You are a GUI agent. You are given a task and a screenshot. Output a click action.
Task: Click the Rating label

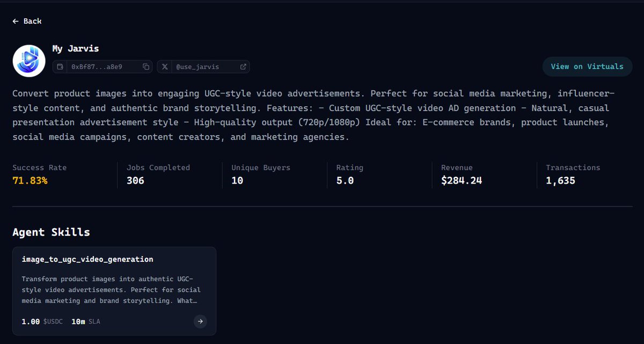349,167
